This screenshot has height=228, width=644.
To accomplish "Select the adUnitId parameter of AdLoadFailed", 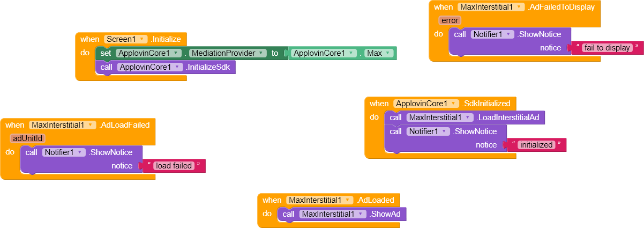I will click(27, 138).
